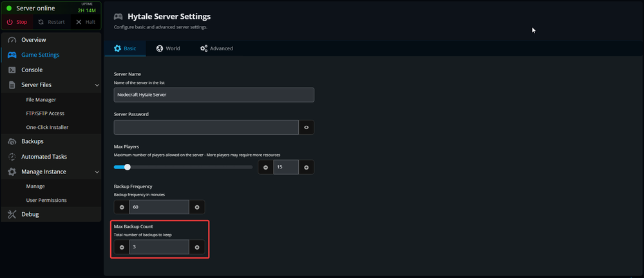644x278 pixels.
Task: Switch to the Basic tab
Action: [x=125, y=48]
